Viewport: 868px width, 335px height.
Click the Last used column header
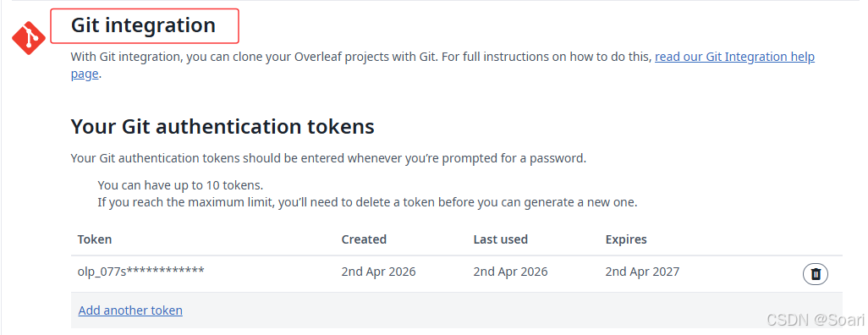point(501,239)
